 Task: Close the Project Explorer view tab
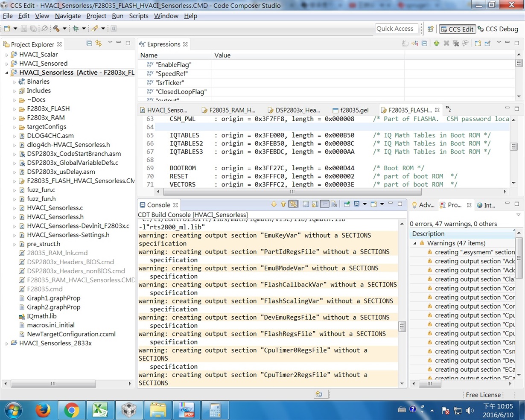tap(59, 44)
